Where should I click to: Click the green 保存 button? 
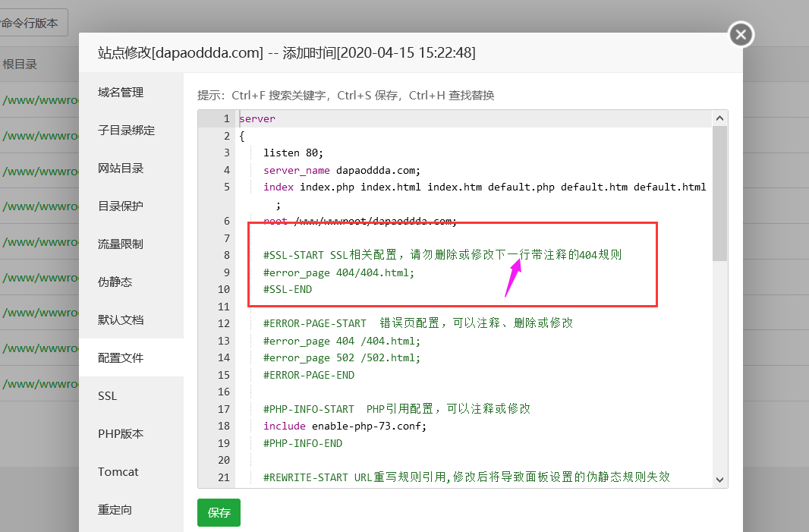219,512
